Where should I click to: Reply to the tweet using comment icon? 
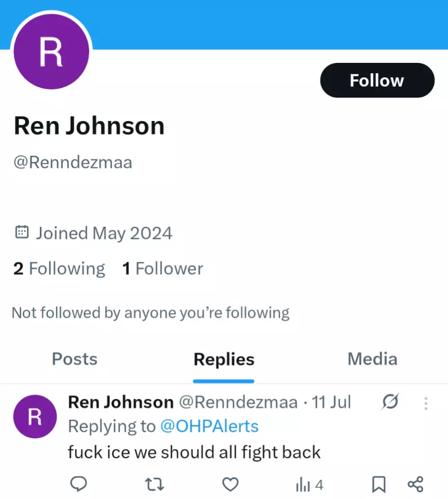[x=78, y=484]
